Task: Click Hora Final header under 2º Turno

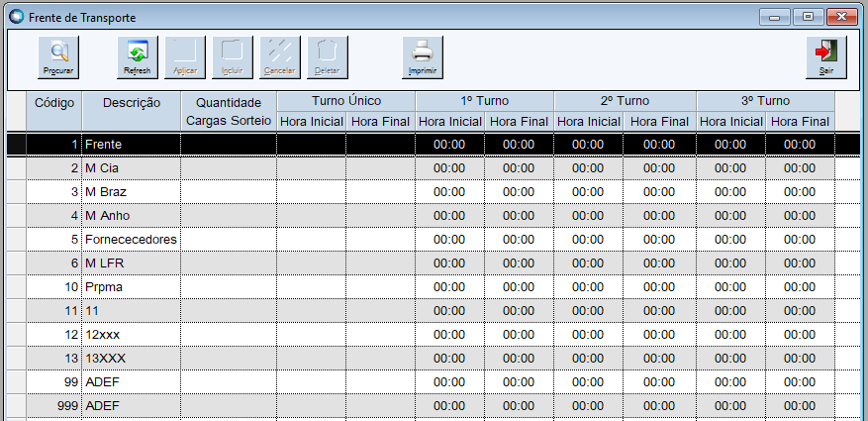Action: click(x=659, y=121)
